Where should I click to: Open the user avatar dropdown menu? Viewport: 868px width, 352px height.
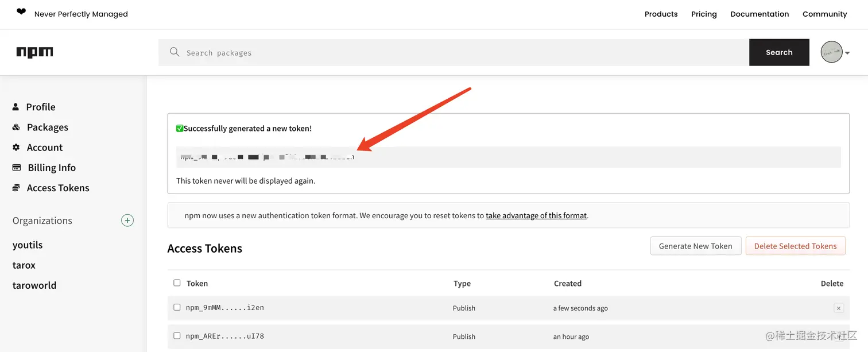pos(835,52)
